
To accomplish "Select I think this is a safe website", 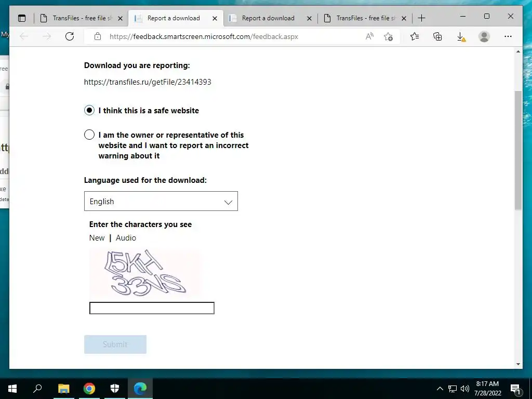I will point(89,110).
